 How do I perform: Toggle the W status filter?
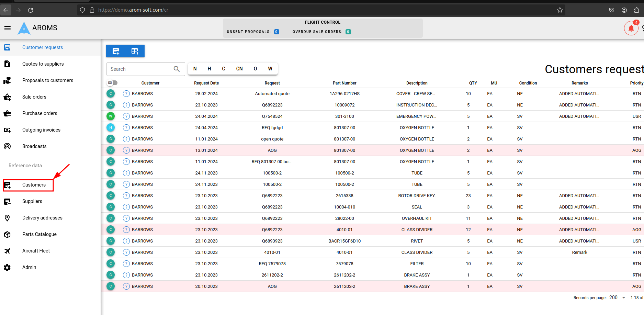[270, 69]
